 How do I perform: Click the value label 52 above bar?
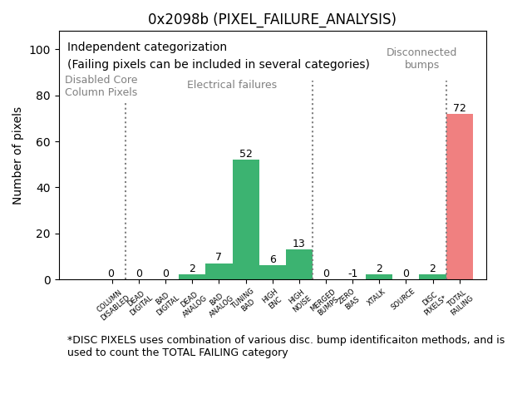(x=246, y=154)
